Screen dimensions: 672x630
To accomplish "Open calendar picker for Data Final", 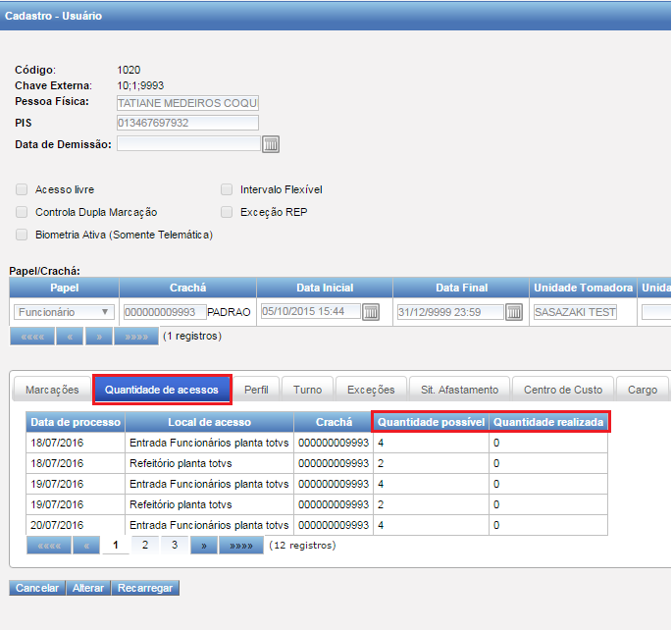I will (x=514, y=312).
